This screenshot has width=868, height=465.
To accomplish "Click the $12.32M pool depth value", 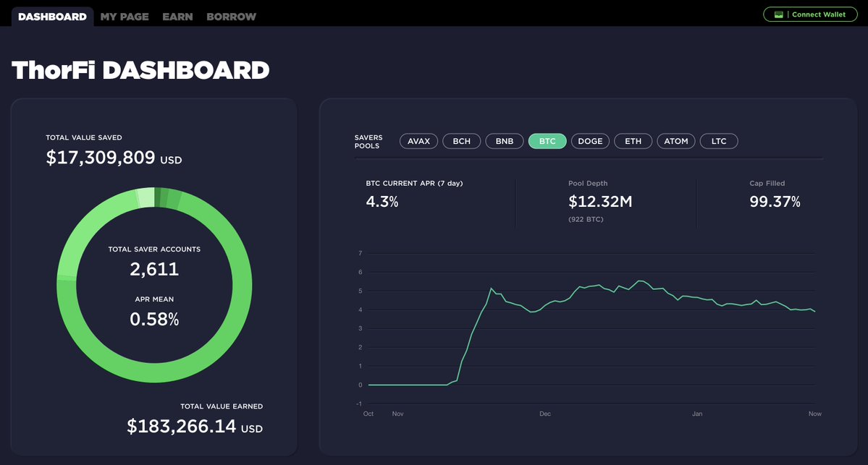I will [x=600, y=202].
